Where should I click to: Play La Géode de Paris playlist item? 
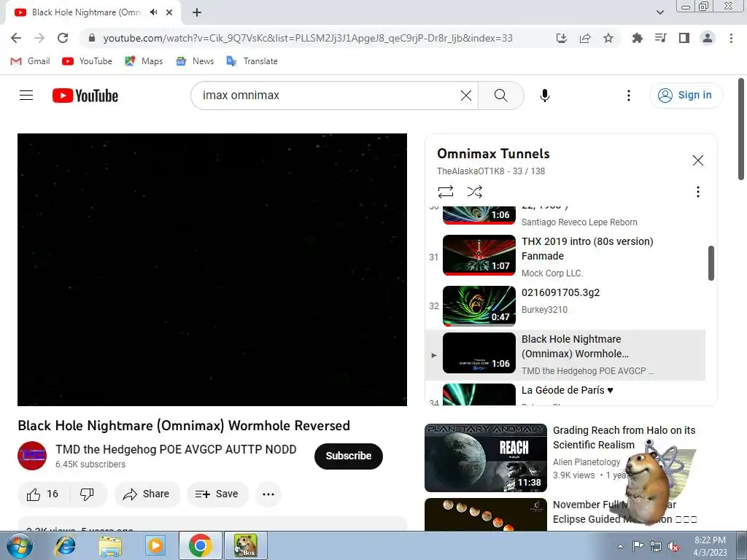coord(567,394)
